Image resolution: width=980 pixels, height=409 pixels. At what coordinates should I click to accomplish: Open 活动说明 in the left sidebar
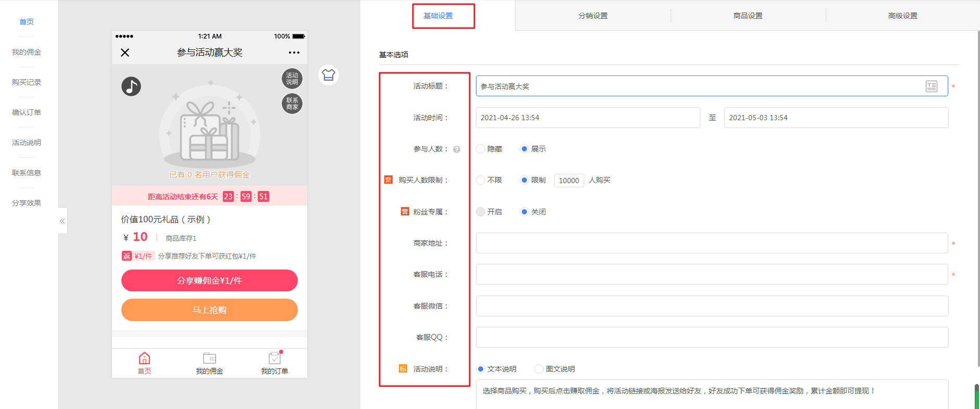click(x=27, y=143)
